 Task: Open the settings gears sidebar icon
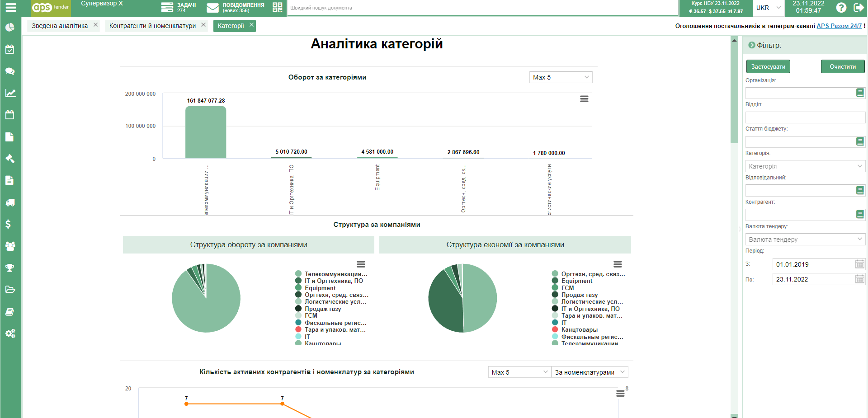(x=10, y=333)
